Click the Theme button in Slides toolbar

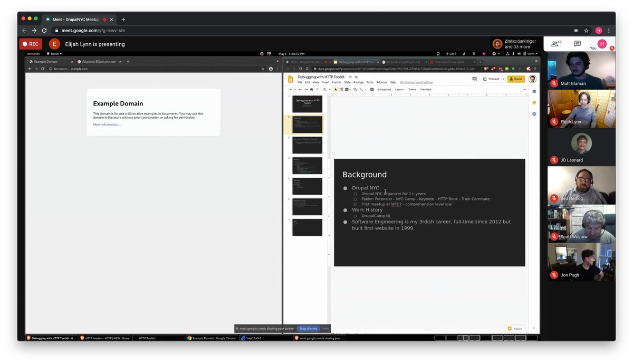[x=412, y=90]
